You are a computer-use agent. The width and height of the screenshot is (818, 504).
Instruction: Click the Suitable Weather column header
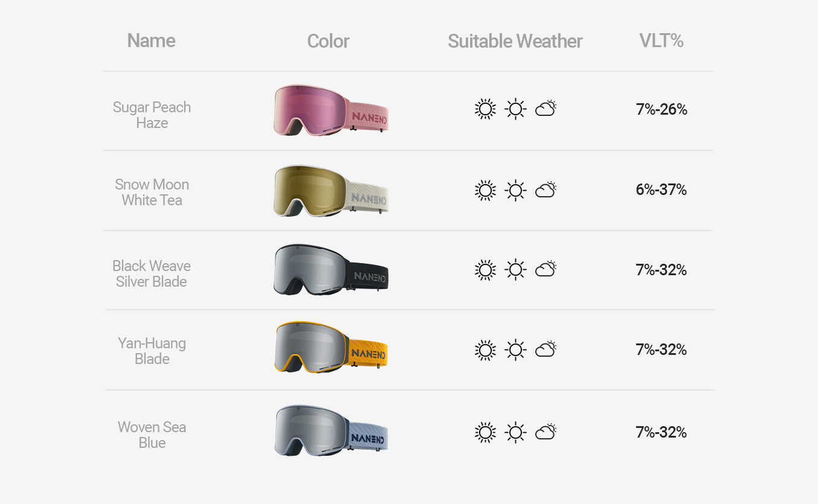515,41
